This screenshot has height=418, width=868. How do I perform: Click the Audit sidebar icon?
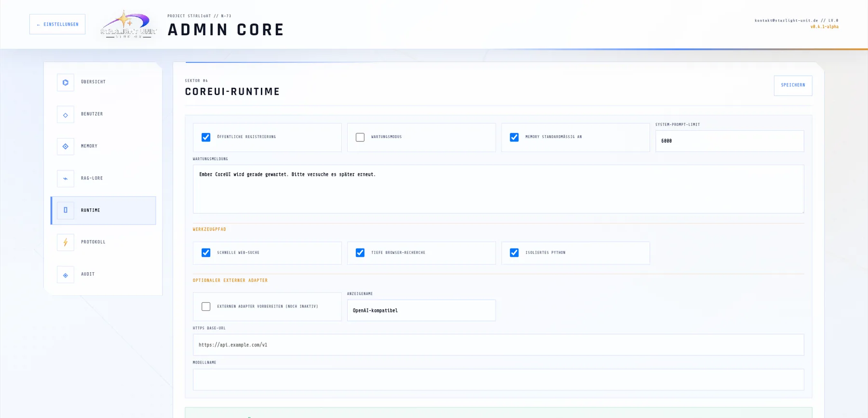(x=66, y=275)
